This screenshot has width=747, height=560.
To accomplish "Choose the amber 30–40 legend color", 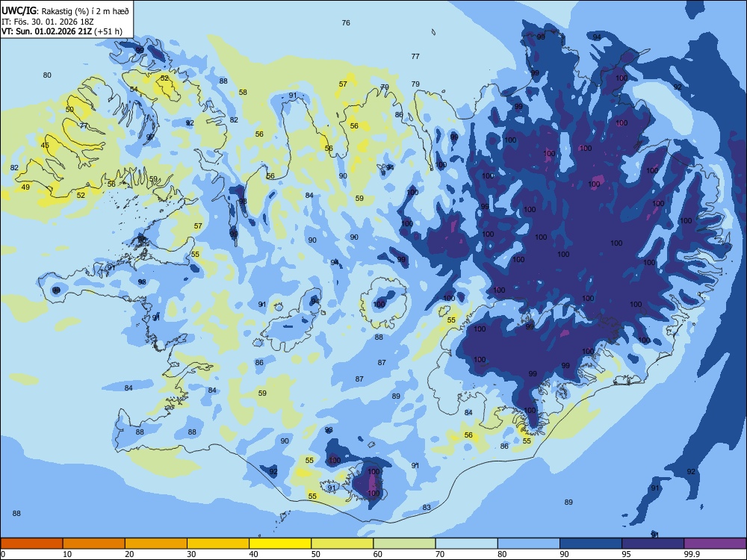I will tap(218, 544).
